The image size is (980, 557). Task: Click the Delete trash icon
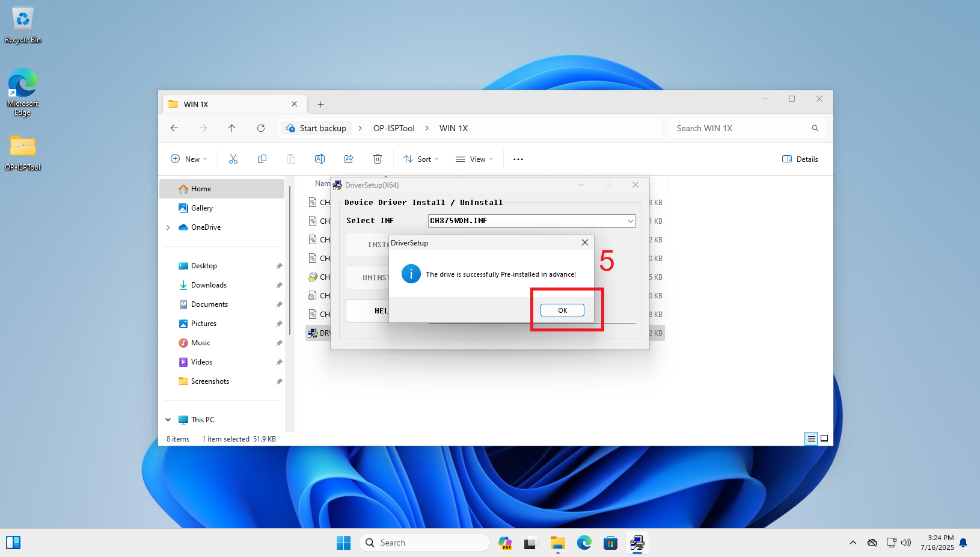coord(378,158)
